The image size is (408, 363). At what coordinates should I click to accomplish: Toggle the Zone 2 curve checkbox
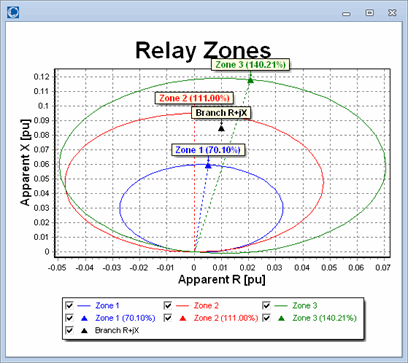click(x=168, y=305)
